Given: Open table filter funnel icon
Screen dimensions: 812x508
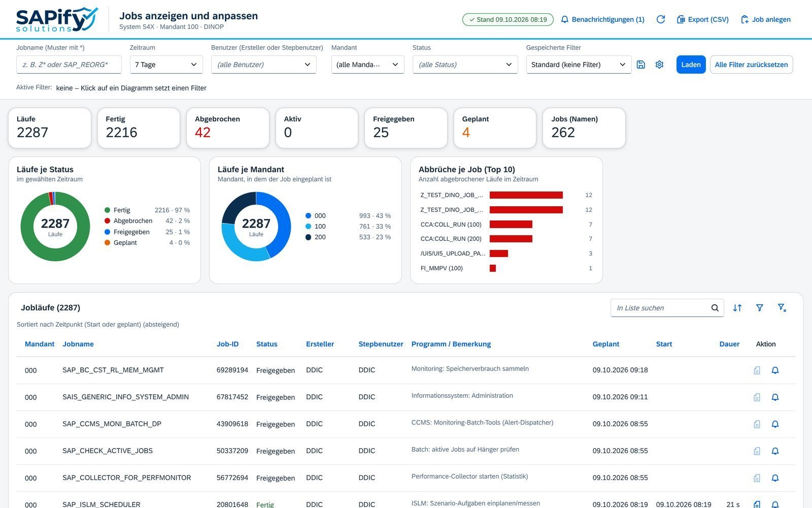Looking at the screenshot, I should coord(760,308).
